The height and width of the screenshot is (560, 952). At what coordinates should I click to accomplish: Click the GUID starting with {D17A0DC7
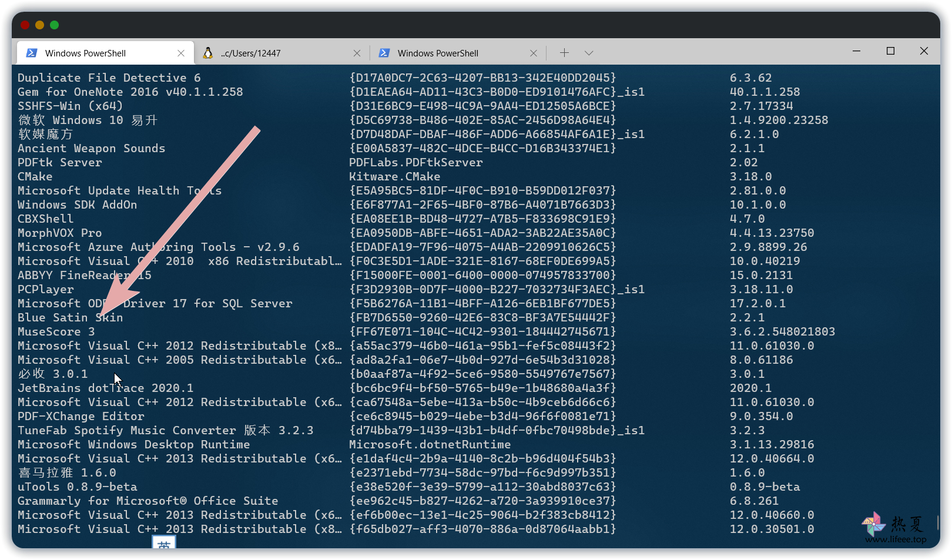click(x=483, y=78)
